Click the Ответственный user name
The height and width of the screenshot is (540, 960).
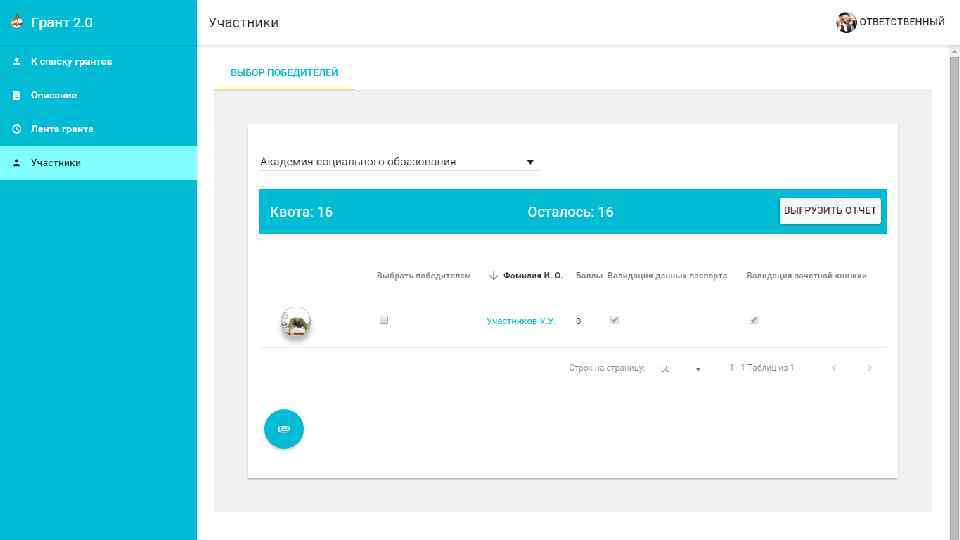[901, 22]
